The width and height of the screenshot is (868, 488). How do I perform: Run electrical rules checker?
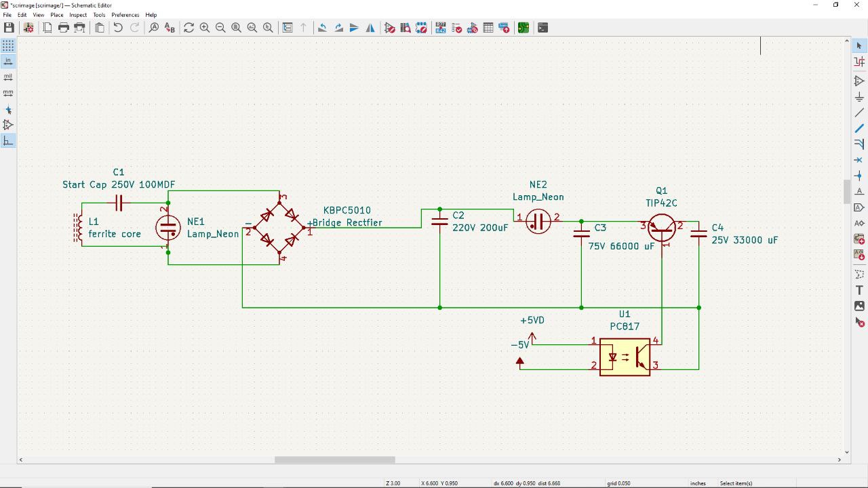(456, 28)
